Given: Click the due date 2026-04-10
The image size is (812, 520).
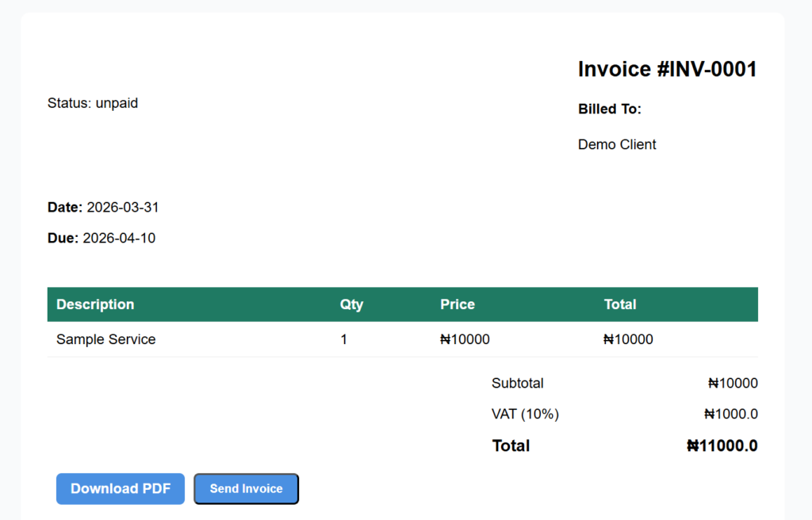Looking at the screenshot, I should tap(119, 239).
